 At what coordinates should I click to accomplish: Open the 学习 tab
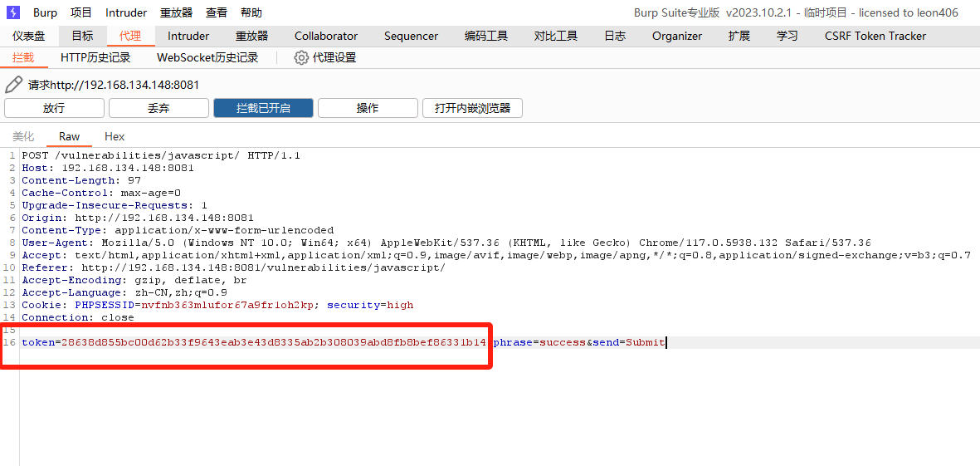pyautogui.click(x=787, y=37)
